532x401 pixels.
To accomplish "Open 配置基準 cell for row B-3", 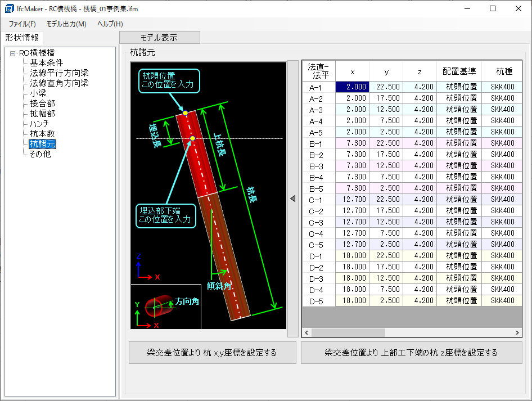I will tap(459, 165).
